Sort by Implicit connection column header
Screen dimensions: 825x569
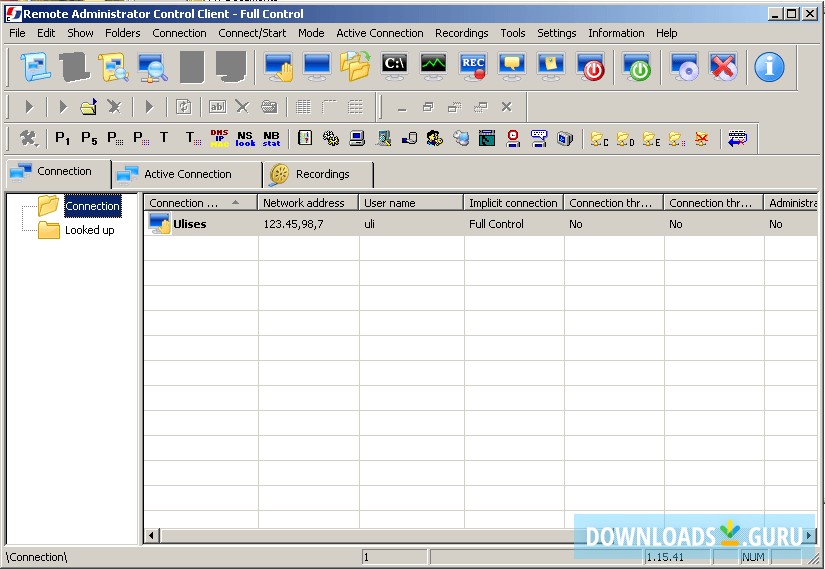tap(514, 203)
